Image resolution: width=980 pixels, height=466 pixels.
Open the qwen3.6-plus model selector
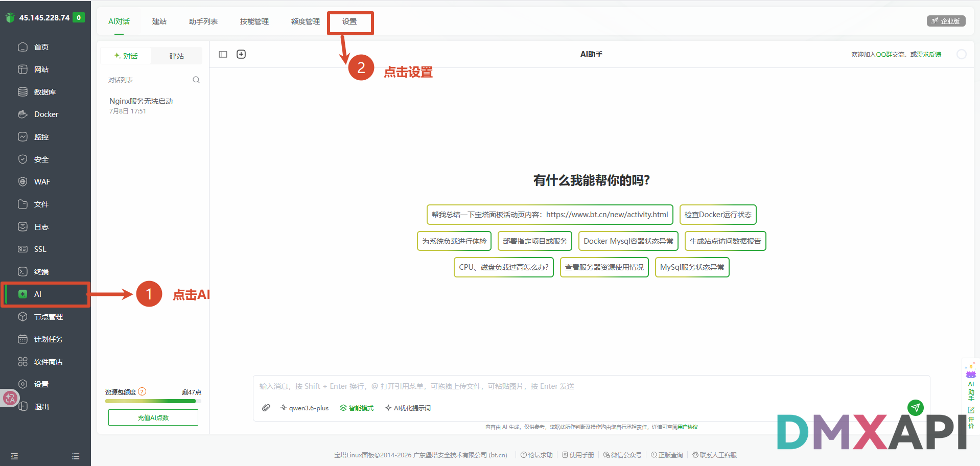coord(305,408)
